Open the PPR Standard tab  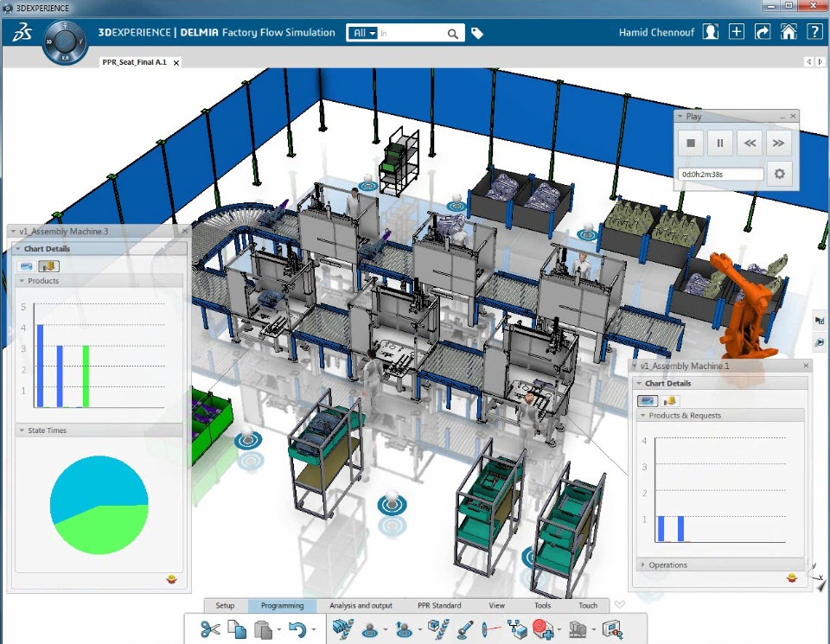tap(439, 605)
